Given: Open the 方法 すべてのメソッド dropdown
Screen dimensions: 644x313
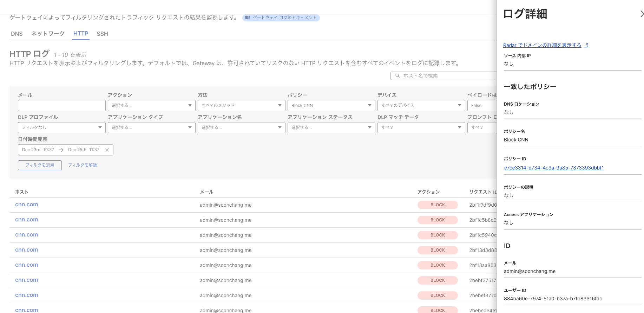Looking at the screenshot, I should point(242,106).
